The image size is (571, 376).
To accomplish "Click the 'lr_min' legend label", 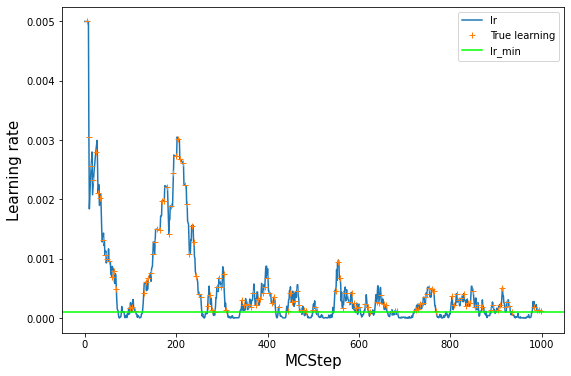I will (x=505, y=51).
